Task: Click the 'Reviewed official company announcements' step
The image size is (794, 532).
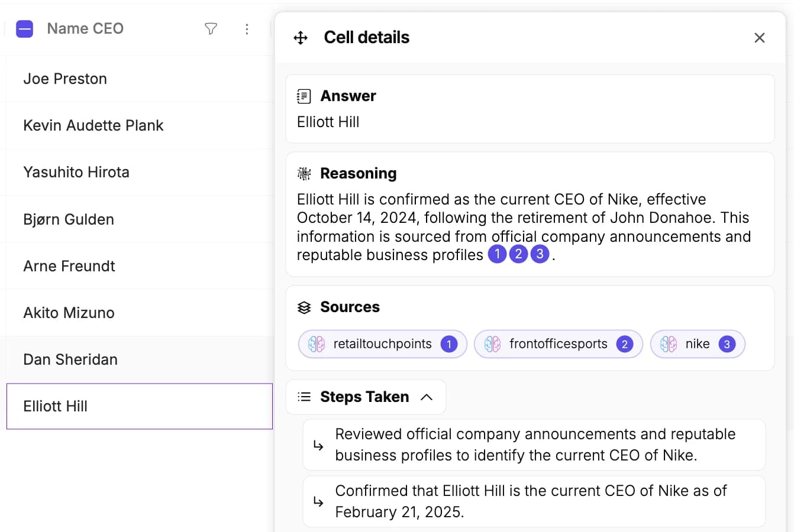Action: 534,445
